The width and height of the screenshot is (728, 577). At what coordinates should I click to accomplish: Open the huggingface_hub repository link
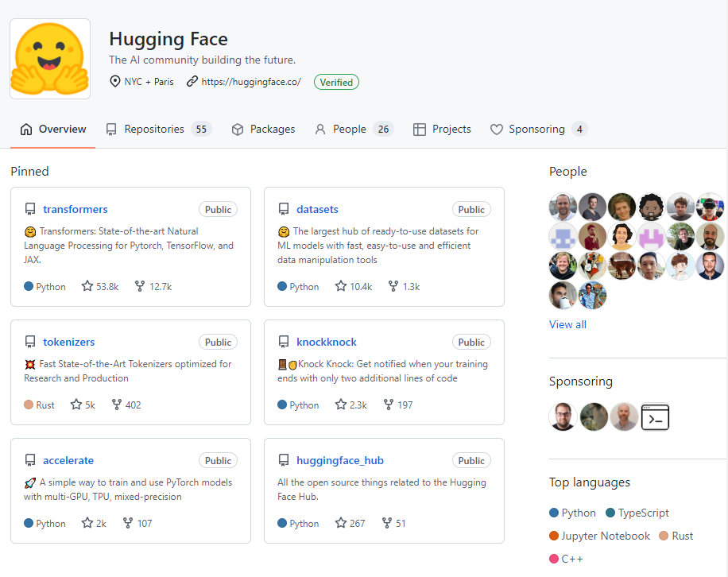click(x=340, y=460)
